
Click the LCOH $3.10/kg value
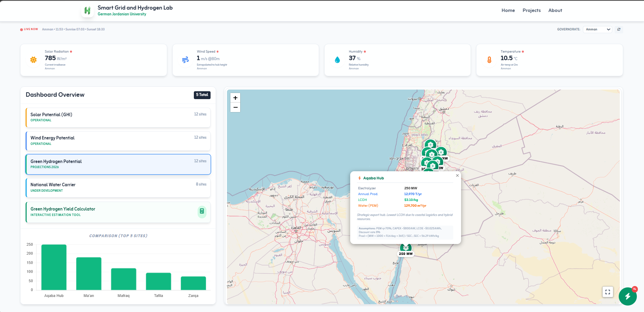pos(411,200)
